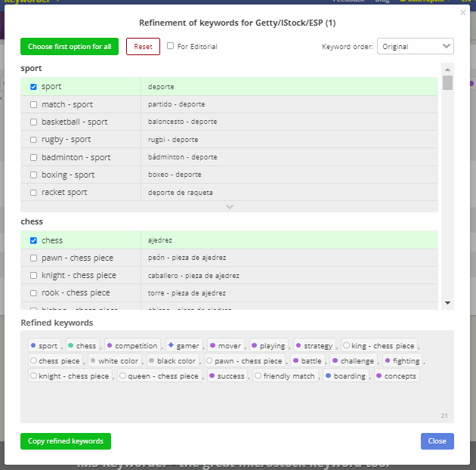This screenshot has height=470, width=476.
Task: Enable the For Editorial checkbox
Action: click(170, 46)
